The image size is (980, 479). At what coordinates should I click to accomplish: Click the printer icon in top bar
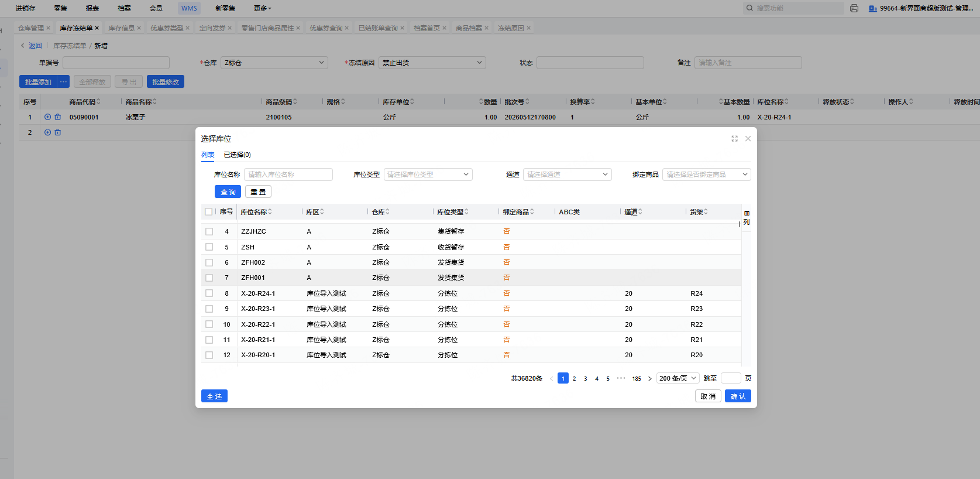854,8
